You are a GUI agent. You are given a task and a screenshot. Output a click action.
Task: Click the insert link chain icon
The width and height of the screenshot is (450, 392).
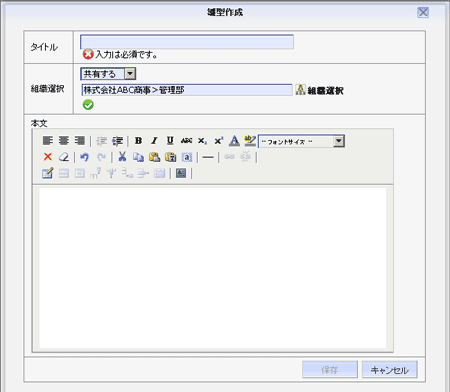229,157
